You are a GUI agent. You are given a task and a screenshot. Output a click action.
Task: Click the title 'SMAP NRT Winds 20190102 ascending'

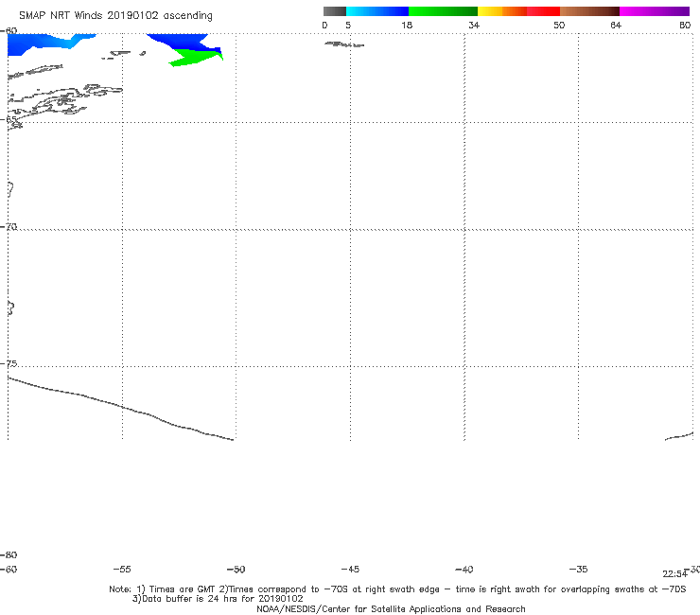(x=115, y=16)
